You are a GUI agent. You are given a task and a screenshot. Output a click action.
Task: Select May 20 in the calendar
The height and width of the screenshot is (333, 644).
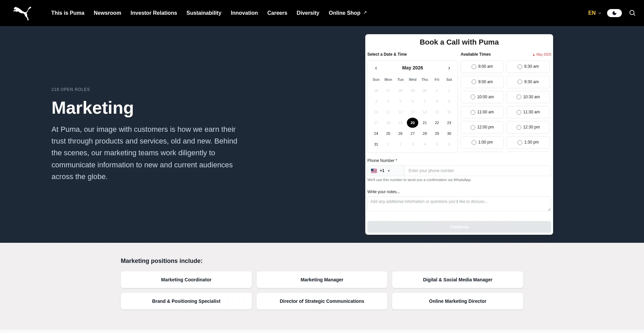click(413, 123)
